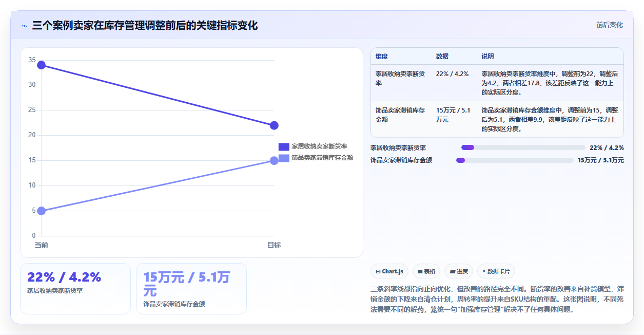This screenshot has width=644, height=335.
Task: Click the 表格 tag
Action: [x=426, y=271]
